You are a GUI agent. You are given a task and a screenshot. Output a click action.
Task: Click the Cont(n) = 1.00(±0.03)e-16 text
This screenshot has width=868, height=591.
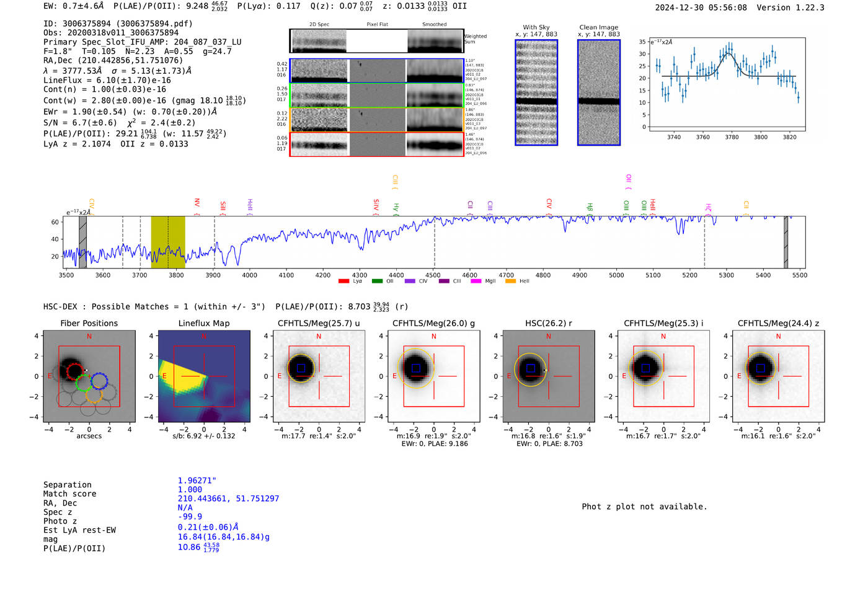pyautogui.click(x=105, y=89)
